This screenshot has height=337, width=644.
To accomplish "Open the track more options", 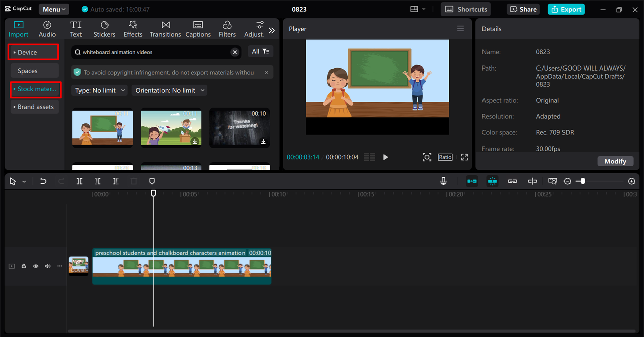I will (60, 266).
